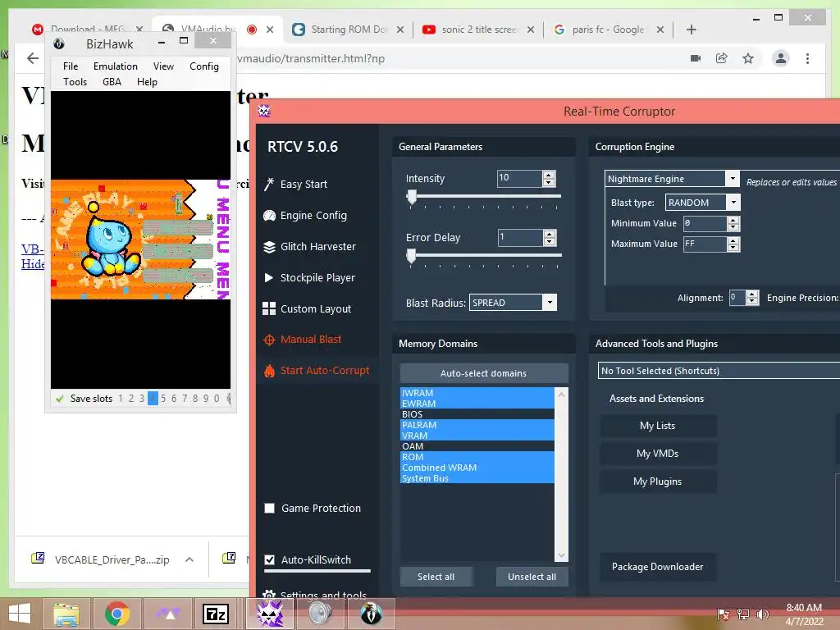Open Chrome three-dot menu
This screenshot has width=840, height=630.
pos(807,58)
